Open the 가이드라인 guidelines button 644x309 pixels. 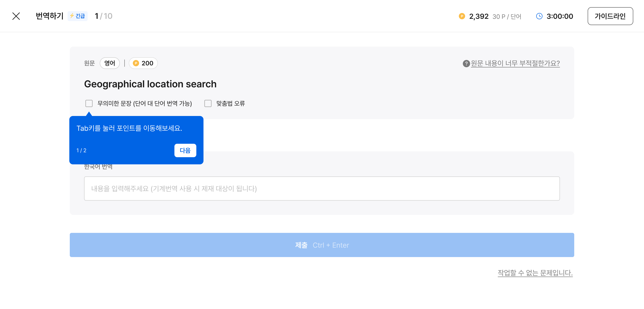click(x=610, y=16)
